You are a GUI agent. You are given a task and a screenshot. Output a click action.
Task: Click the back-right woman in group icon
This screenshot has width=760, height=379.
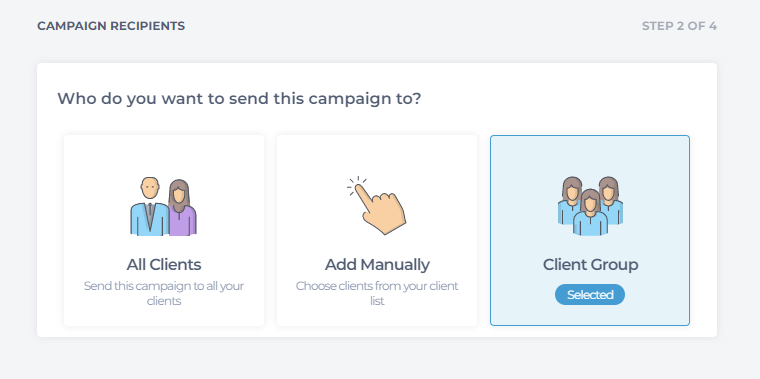[610, 201]
